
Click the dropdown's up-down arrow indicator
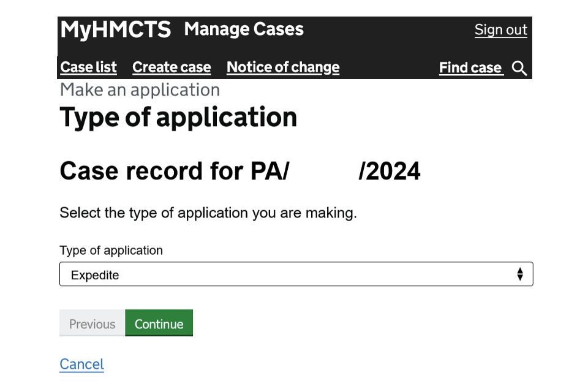(x=520, y=274)
